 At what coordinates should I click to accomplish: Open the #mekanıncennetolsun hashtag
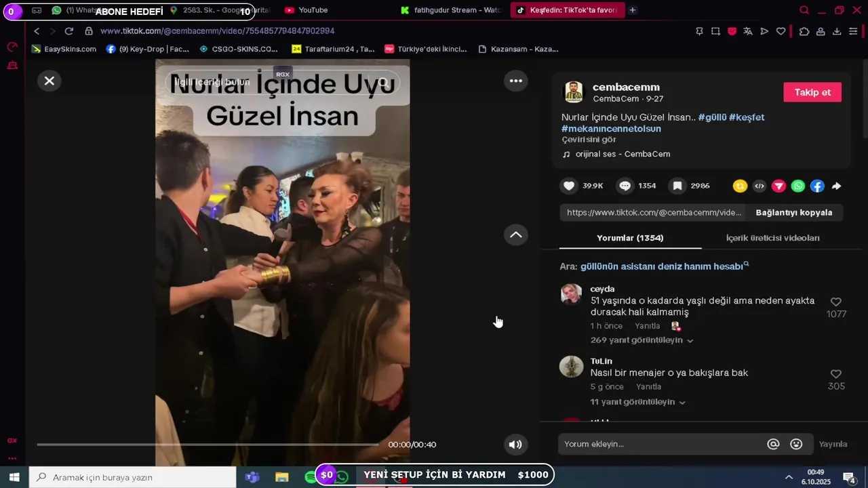click(x=611, y=128)
